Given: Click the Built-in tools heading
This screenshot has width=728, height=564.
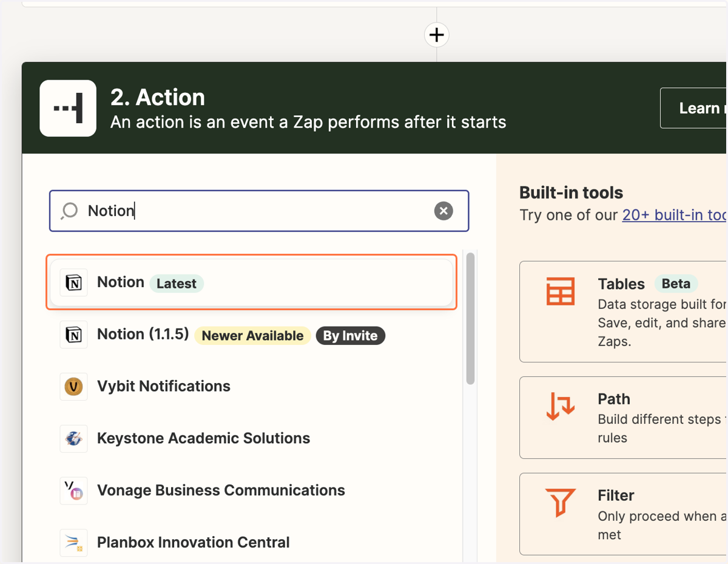Looking at the screenshot, I should (571, 193).
